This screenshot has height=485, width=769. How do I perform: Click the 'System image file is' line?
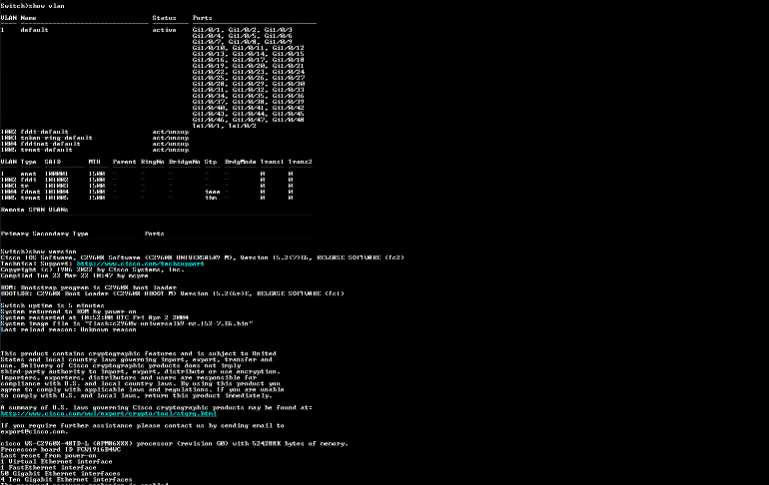(x=127, y=324)
